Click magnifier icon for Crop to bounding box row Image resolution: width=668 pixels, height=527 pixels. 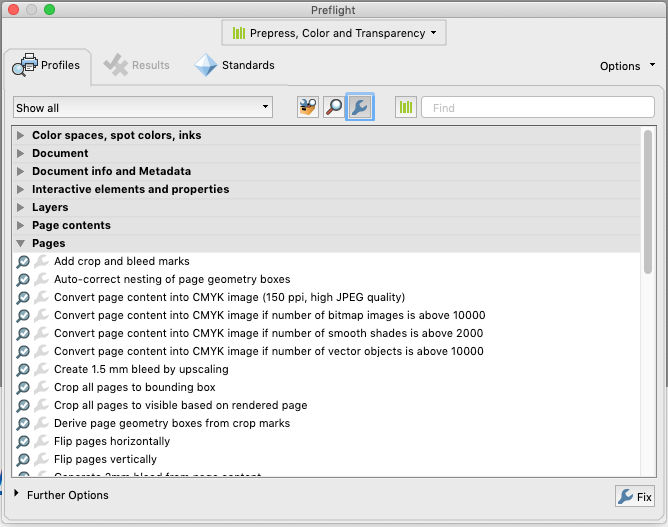23,387
